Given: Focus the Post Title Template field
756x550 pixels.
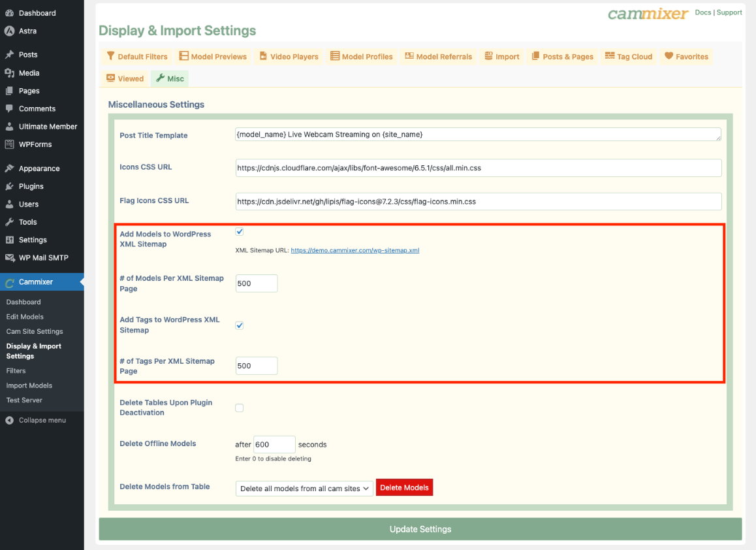Looking at the screenshot, I should 479,135.
